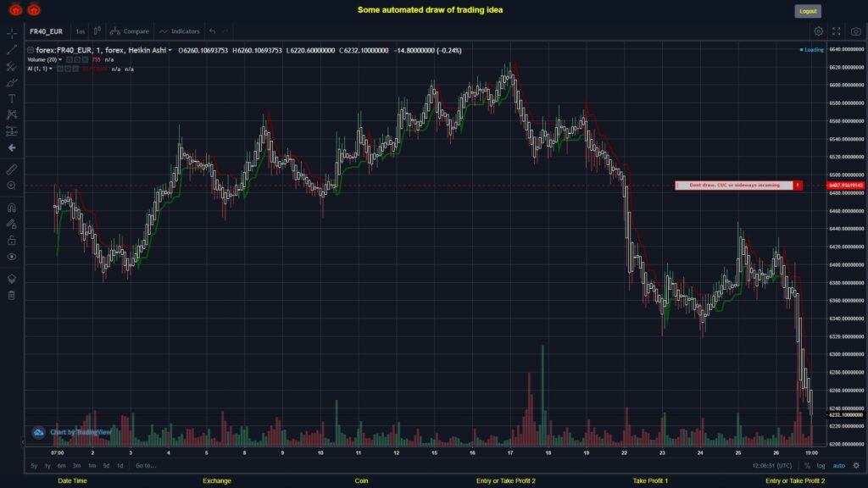The width and height of the screenshot is (868, 488).
Task: Select the 1d time range
Action: click(120, 465)
